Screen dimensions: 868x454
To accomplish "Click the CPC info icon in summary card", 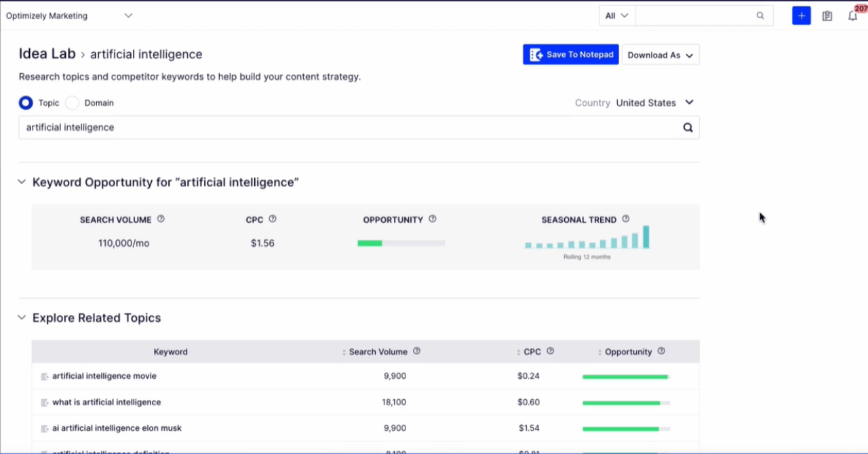I will [x=273, y=219].
